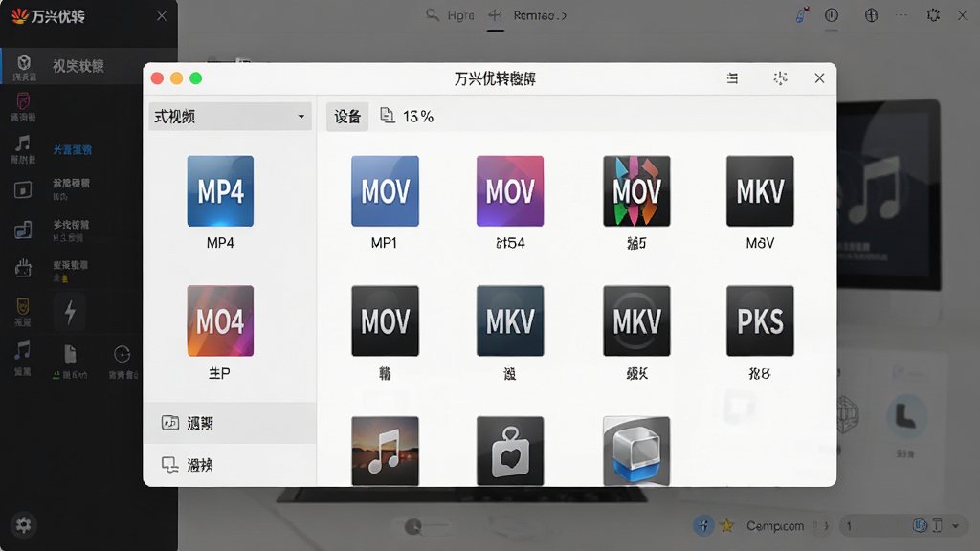Choose the blue MOV icon labeled MP1
This screenshot has width=980, height=551.
pos(385,190)
